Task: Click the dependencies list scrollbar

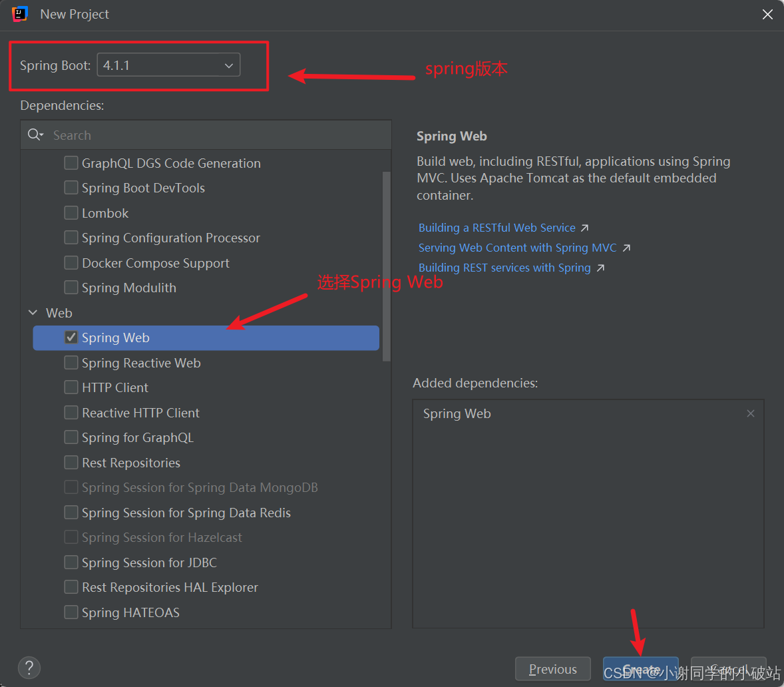Action: coord(386,266)
